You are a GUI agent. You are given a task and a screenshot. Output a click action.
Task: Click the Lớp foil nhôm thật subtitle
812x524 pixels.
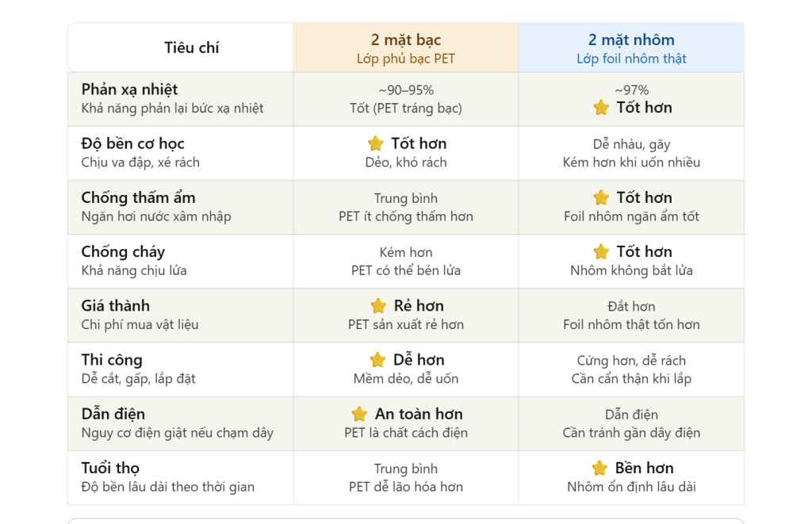[631, 59]
